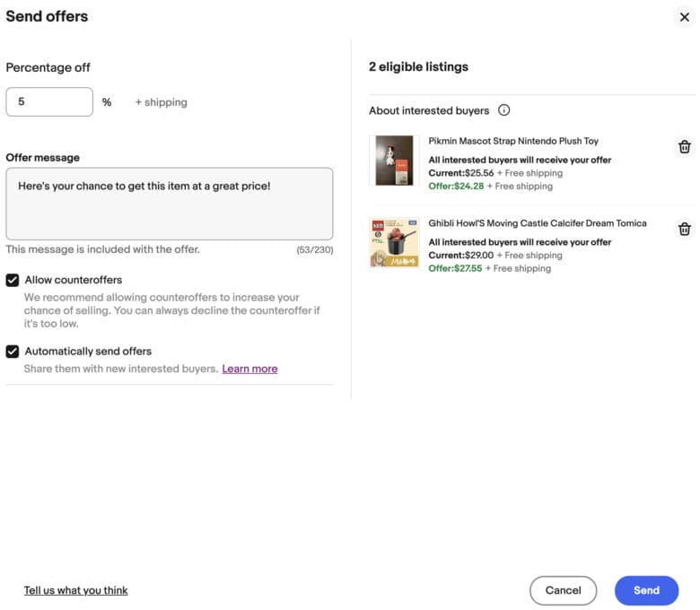Open the Tell us what you think link

76,590
